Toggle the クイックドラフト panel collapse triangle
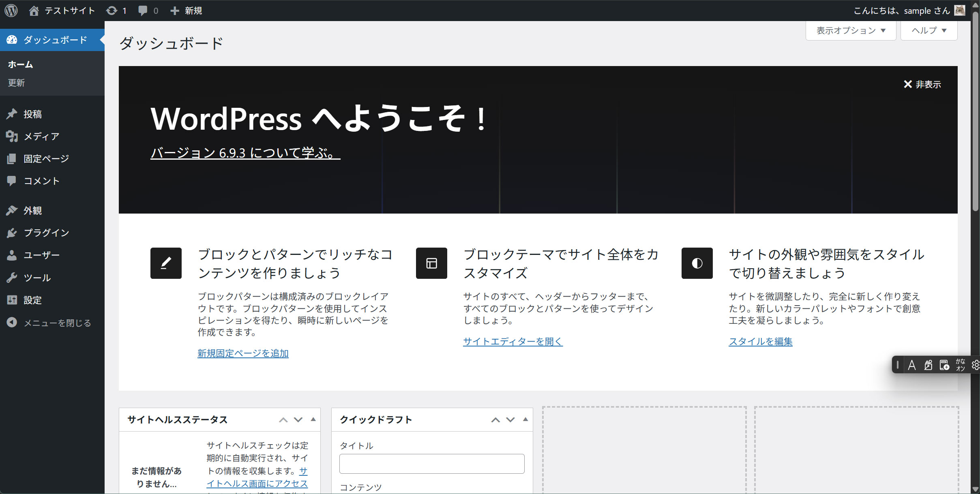 click(525, 419)
